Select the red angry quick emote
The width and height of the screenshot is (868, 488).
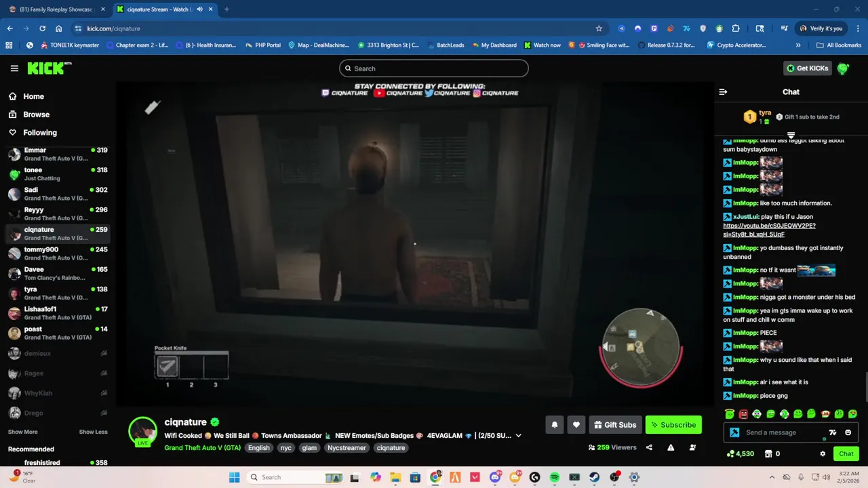[743, 413]
